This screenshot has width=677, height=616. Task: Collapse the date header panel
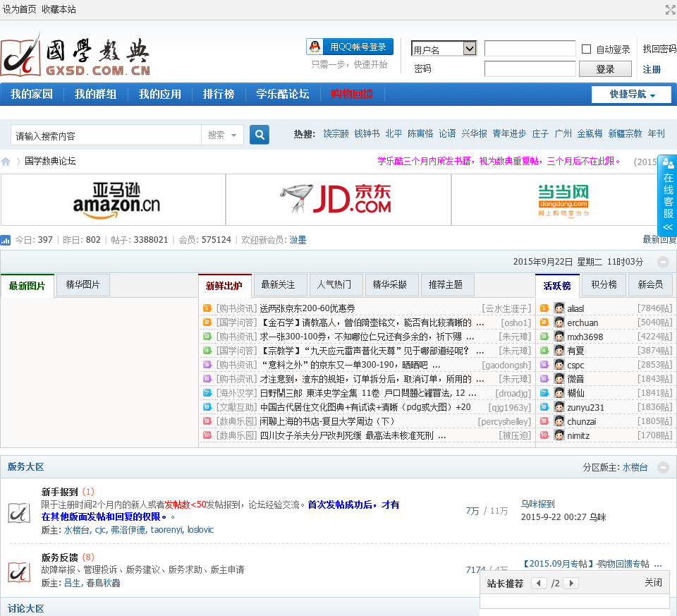pos(663,262)
